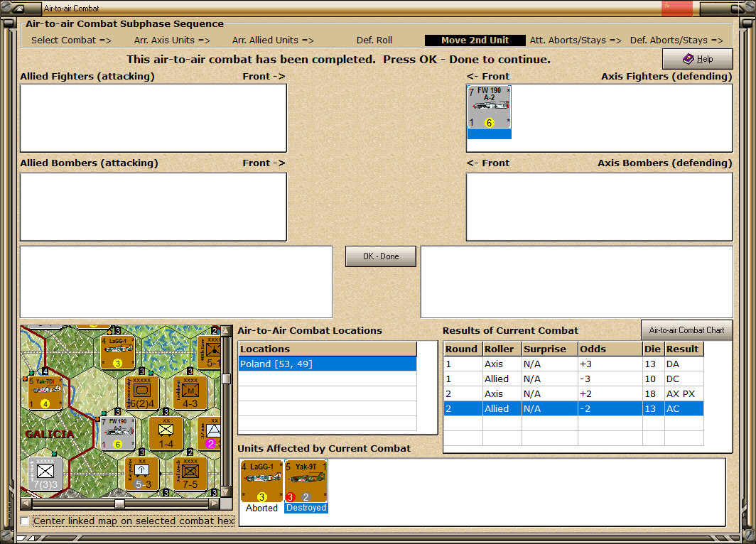
Task: Click the red flag icon in the title bar
Action: [x=676, y=9]
